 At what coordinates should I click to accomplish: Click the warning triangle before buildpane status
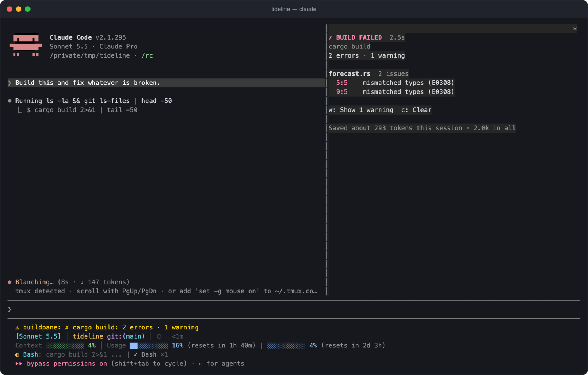pyautogui.click(x=17, y=328)
